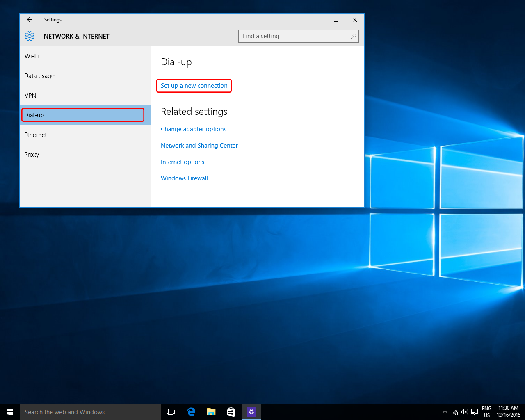
Task: Open the Data usage section
Action: [x=85, y=76]
